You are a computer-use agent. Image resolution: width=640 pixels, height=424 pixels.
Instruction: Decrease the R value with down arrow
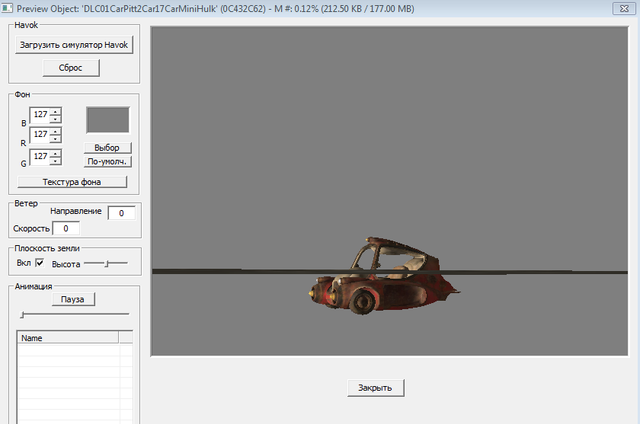pos(56,139)
